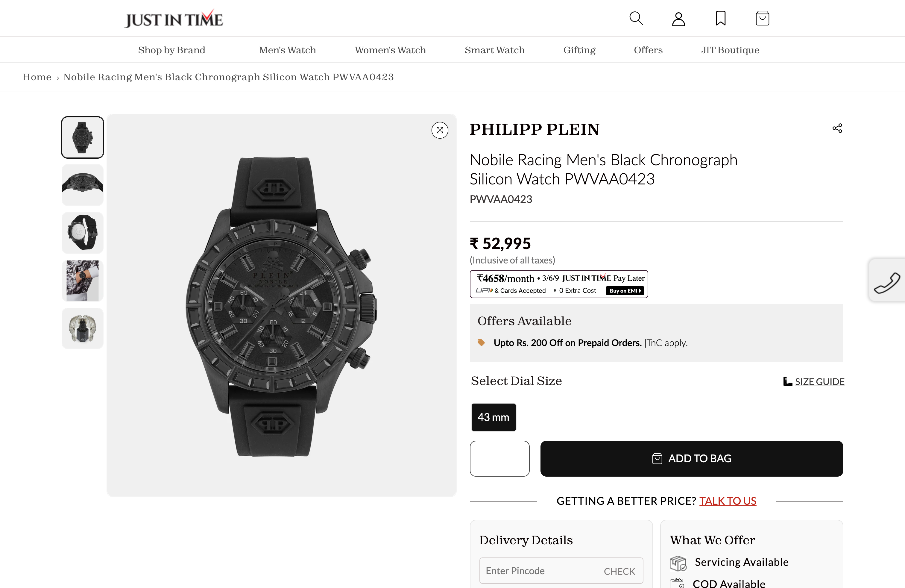Open the Offers menu item

pos(648,50)
